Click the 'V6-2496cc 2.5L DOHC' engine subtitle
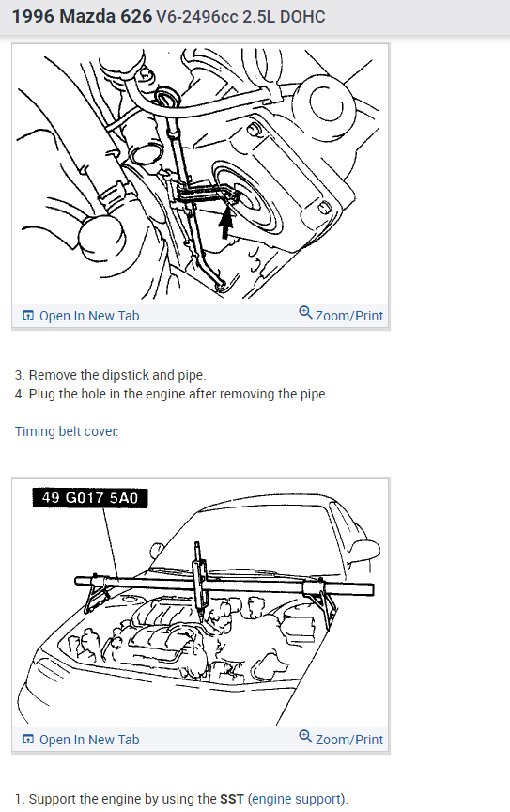The width and height of the screenshot is (510, 812). pyautogui.click(x=240, y=17)
